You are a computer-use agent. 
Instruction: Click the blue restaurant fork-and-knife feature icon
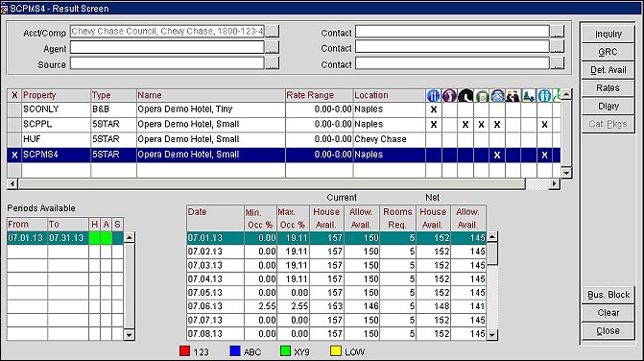click(x=433, y=95)
